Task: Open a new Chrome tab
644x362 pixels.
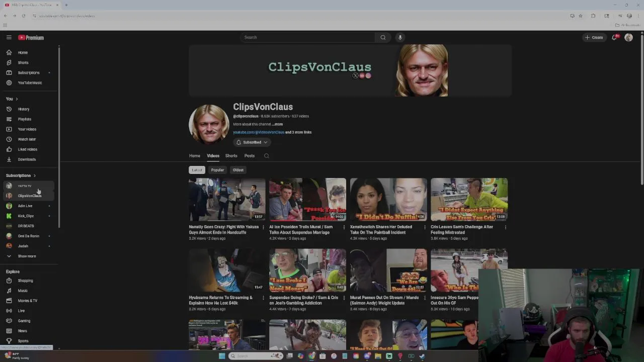Action: pos(66,5)
